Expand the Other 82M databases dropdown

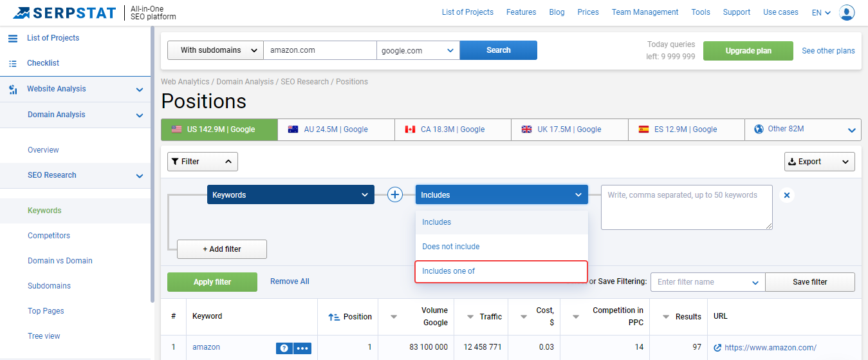pyautogui.click(x=803, y=129)
